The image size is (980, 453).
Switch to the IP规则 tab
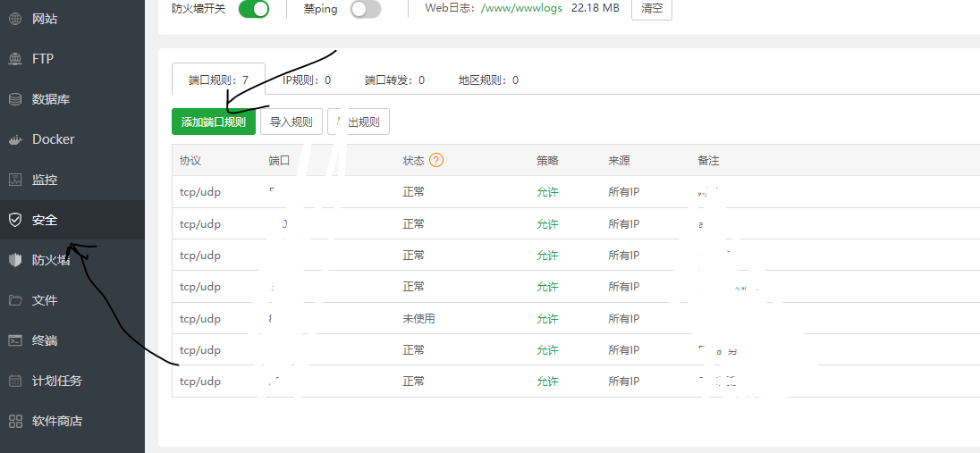tap(307, 80)
